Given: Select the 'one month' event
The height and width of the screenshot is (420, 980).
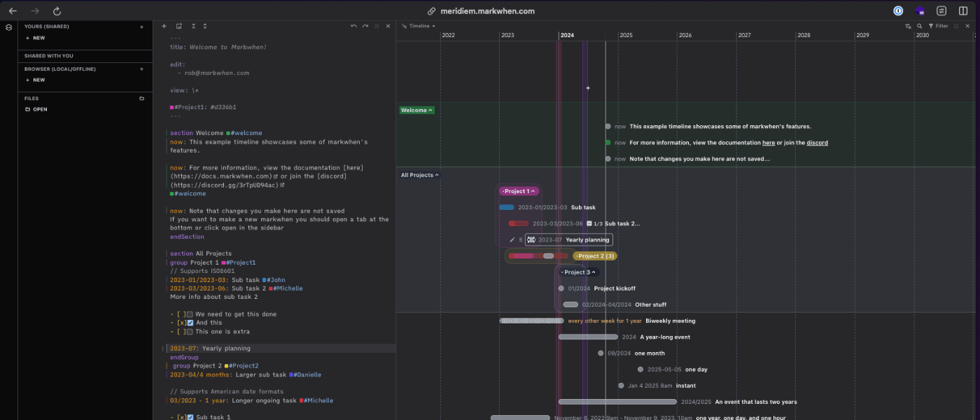Looking at the screenshot, I should coord(631,353).
